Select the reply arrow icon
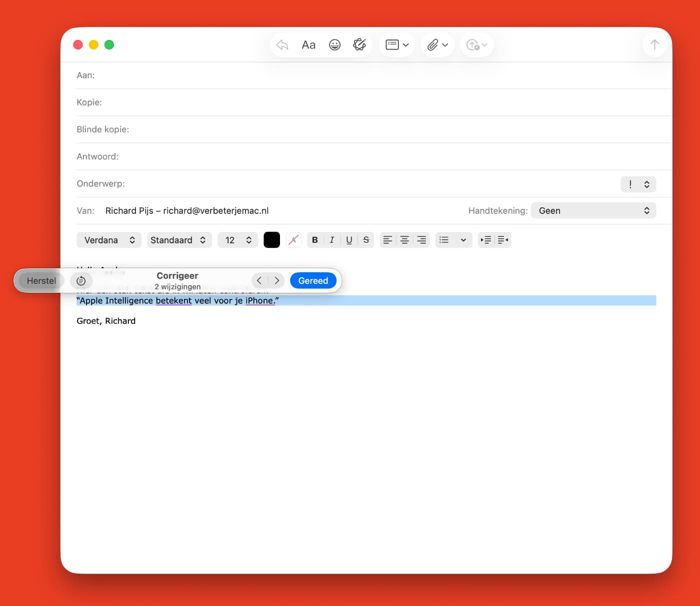 [282, 44]
